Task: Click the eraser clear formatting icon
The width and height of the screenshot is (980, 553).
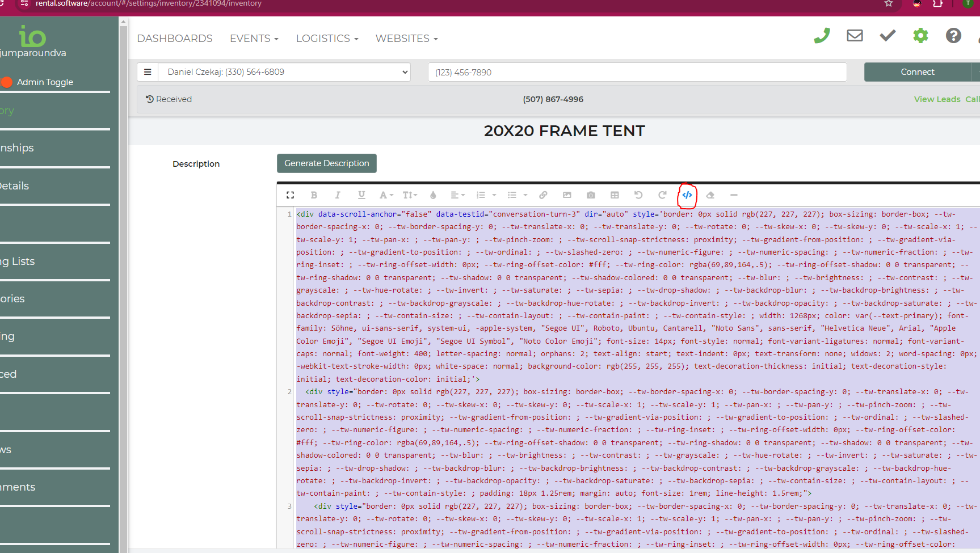Action: coord(710,195)
